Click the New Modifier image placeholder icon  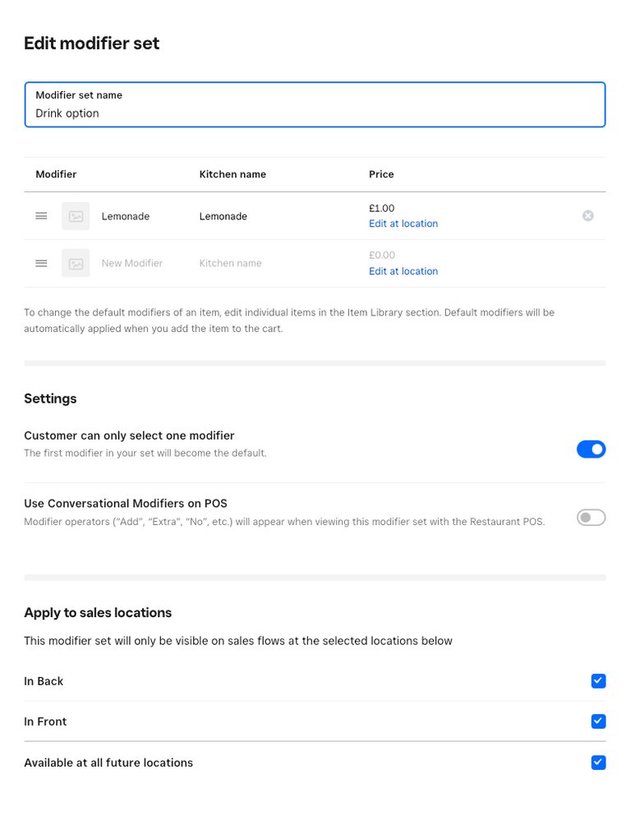click(x=76, y=263)
